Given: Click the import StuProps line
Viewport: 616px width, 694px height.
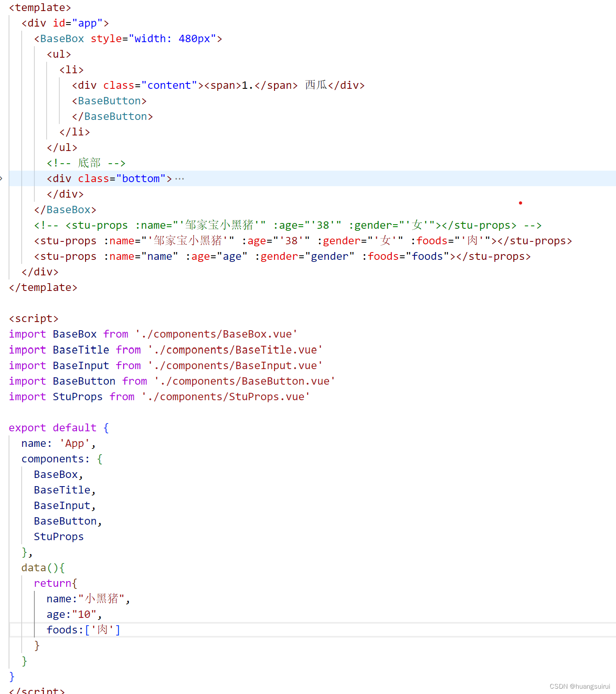Looking at the screenshot, I should [x=160, y=397].
